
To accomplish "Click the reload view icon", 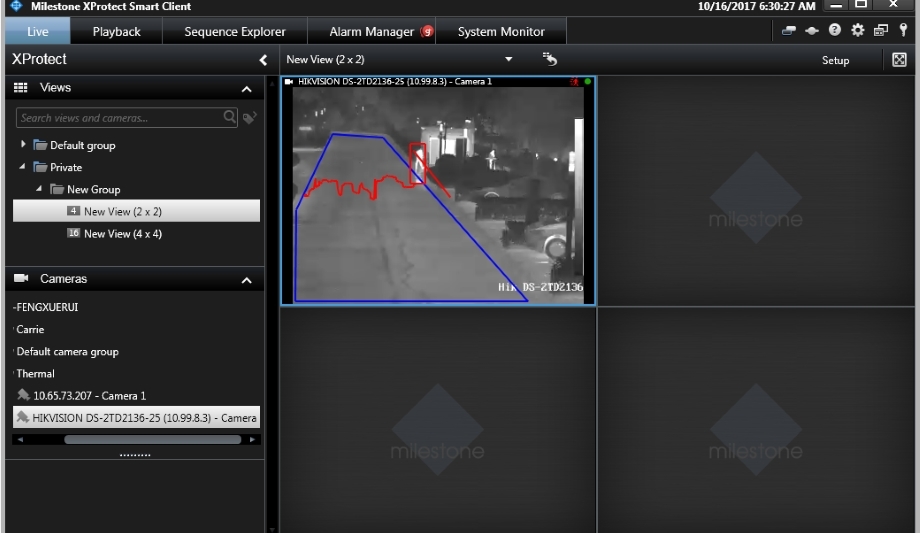I will [x=549, y=59].
